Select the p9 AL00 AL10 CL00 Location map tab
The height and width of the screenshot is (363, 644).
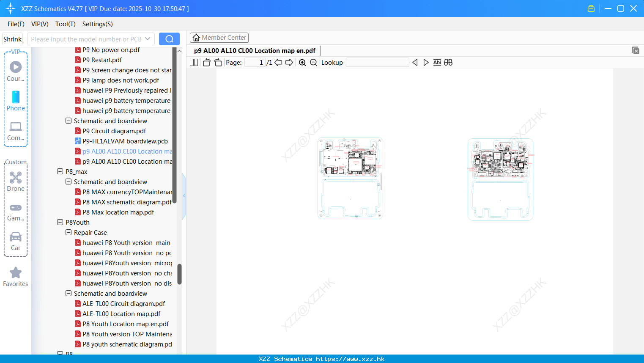click(255, 51)
